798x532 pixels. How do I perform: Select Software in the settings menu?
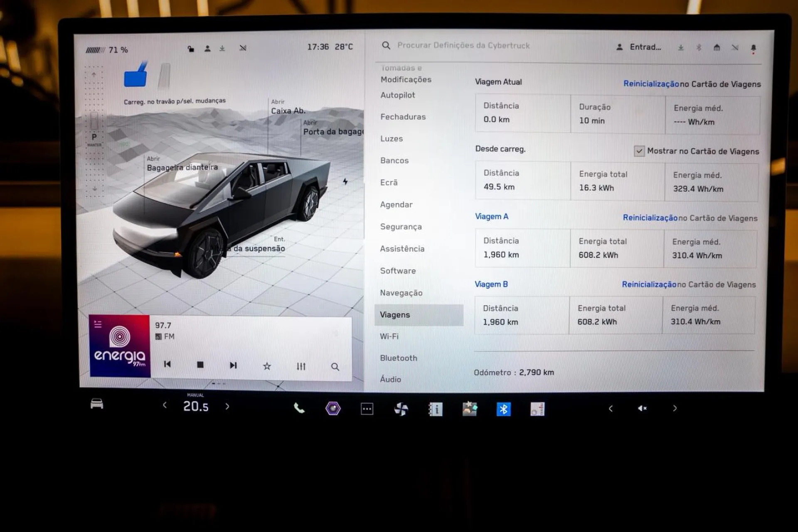(x=398, y=271)
